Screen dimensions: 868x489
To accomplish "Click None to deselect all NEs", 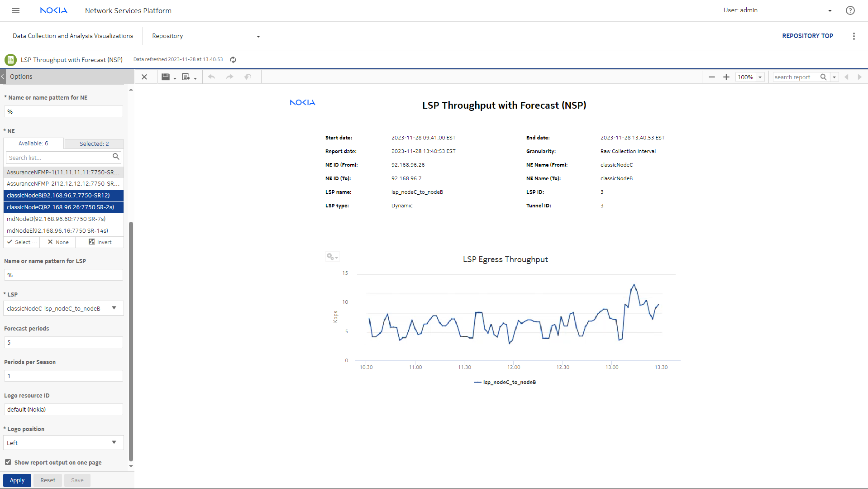I will (x=58, y=242).
